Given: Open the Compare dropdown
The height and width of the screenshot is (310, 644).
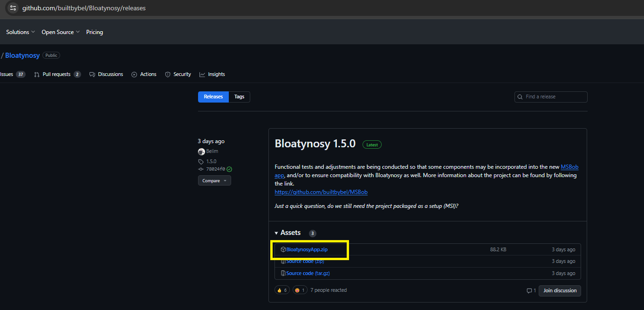Looking at the screenshot, I should (x=214, y=180).
